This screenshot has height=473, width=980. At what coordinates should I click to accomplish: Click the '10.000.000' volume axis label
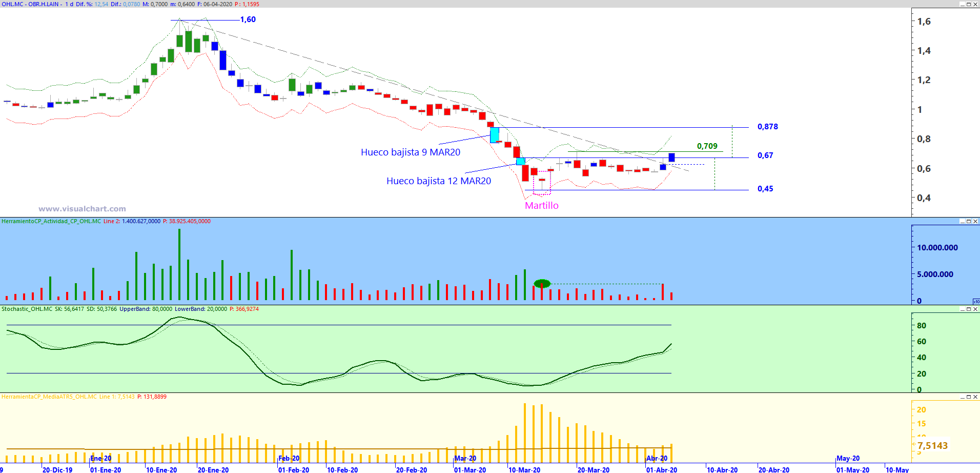click(937, 248)
